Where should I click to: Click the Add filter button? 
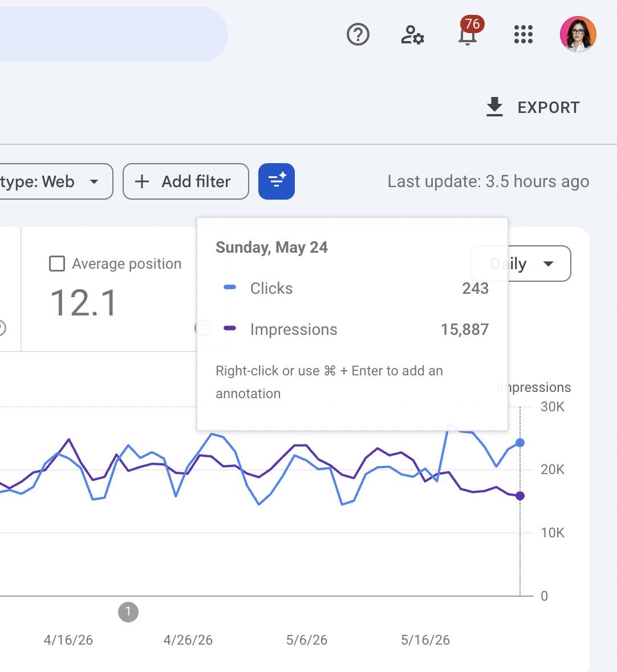click(185, 181)
